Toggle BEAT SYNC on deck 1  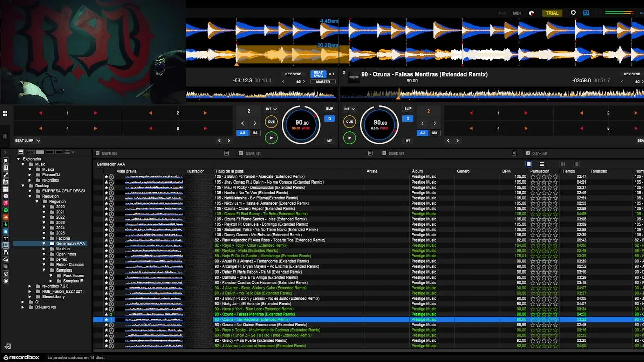point(318,74)
